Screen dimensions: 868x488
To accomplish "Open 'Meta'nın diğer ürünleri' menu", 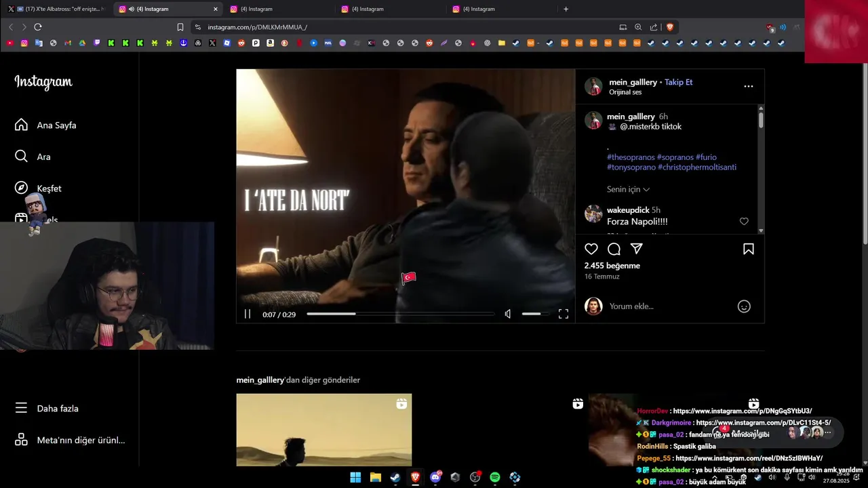I will [69, 440].
